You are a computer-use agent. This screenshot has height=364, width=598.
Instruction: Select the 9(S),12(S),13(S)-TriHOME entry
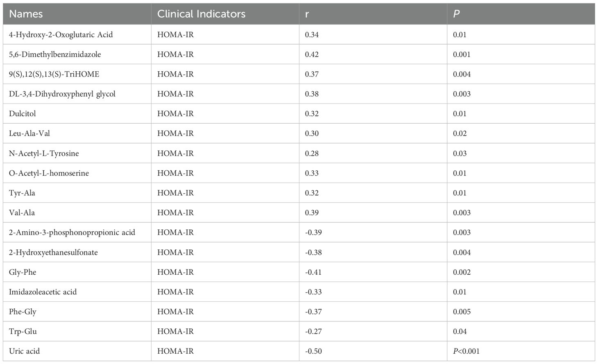tap(54, 74)
